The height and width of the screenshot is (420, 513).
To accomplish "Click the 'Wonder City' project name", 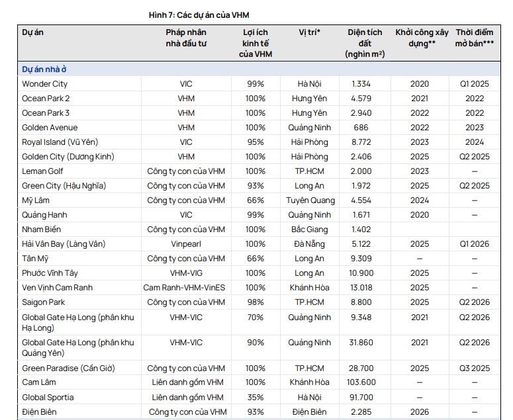I will pos(44,84).
